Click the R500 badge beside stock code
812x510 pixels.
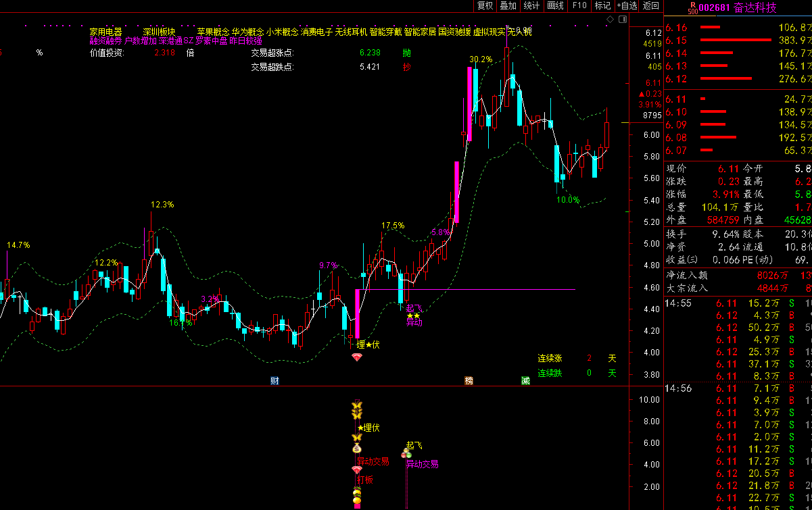point(692,8)
